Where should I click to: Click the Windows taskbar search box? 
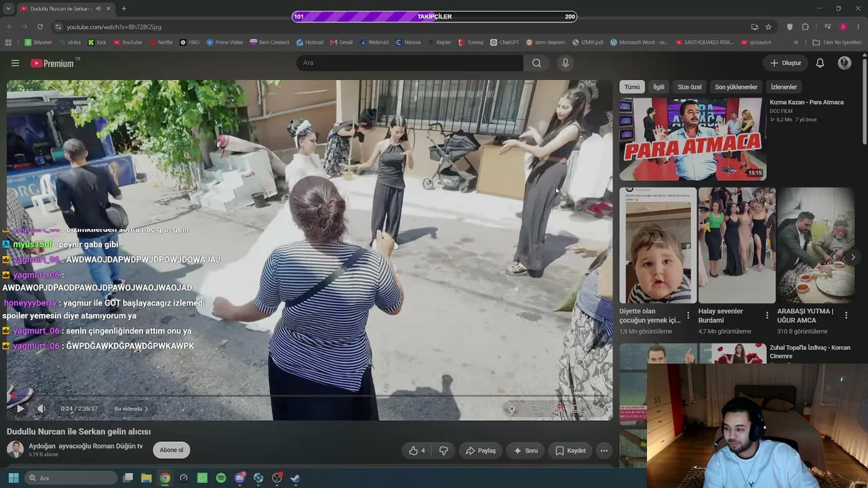tap(71, 478)
